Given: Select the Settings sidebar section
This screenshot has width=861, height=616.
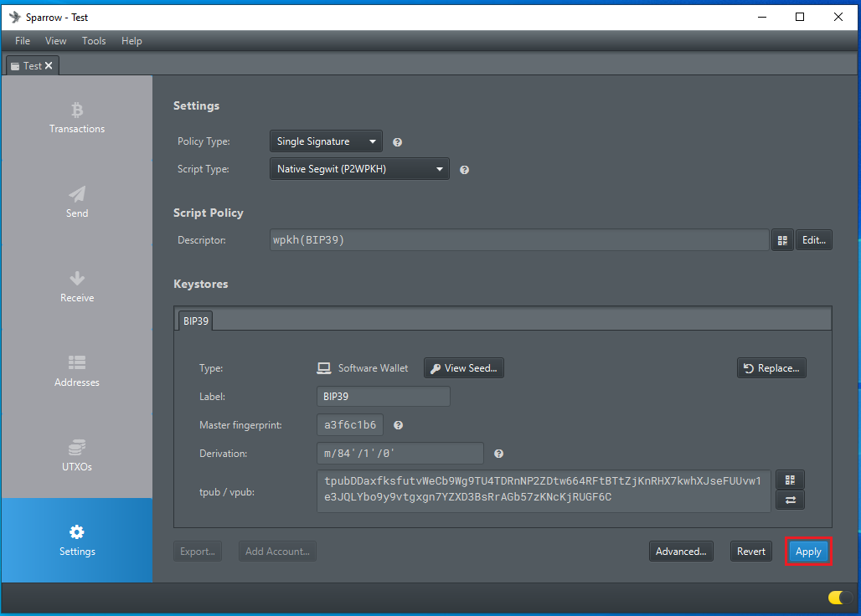Looking at the screenshot, I should (77, 541).
